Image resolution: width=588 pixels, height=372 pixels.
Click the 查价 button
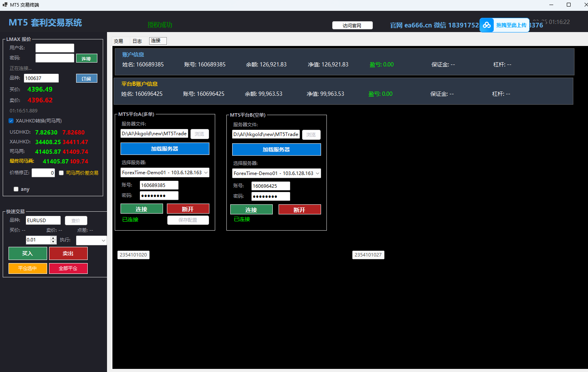tap(76, 221)
